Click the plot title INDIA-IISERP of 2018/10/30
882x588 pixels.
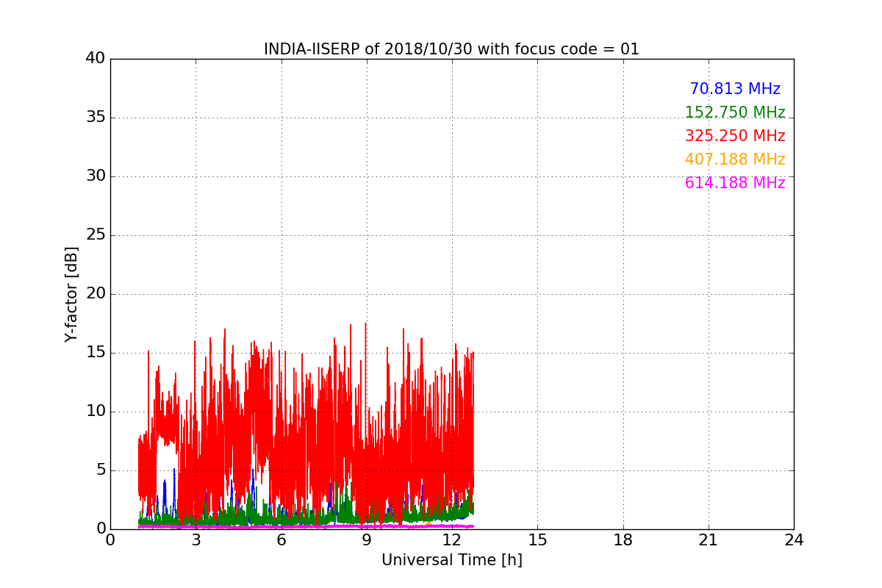click(452, 49)
